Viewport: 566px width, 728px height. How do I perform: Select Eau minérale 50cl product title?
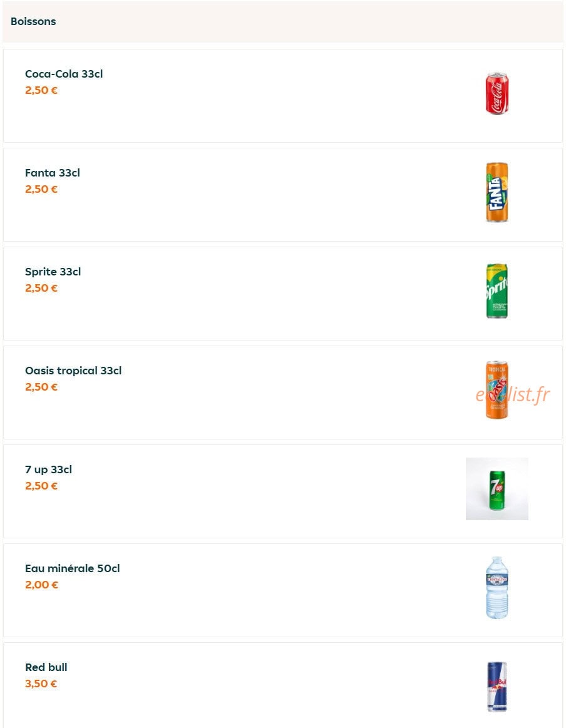[x=73, y=568]
